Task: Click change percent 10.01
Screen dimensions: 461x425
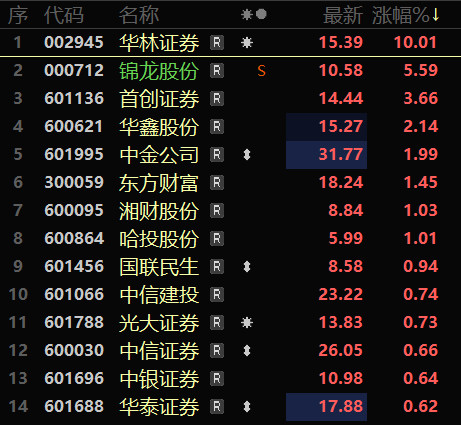Action: coord(415,43)
